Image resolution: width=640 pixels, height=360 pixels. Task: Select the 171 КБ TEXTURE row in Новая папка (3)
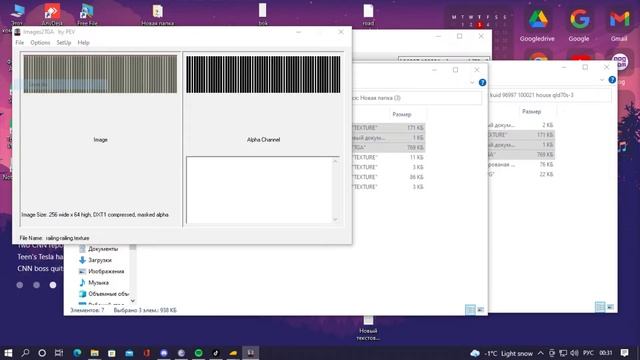click(x=389, y=128)
